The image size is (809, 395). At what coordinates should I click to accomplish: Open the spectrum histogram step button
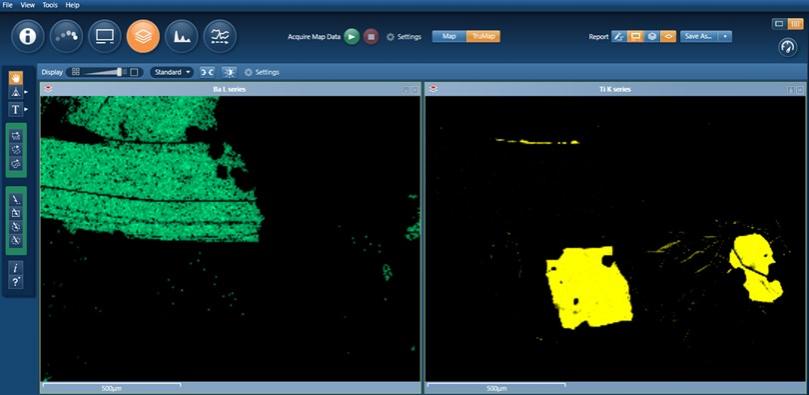point(182,36)
